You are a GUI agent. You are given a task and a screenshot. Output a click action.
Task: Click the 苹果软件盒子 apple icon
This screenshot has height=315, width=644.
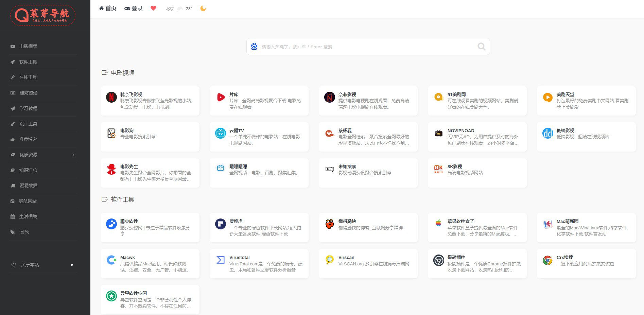[438, 223]
